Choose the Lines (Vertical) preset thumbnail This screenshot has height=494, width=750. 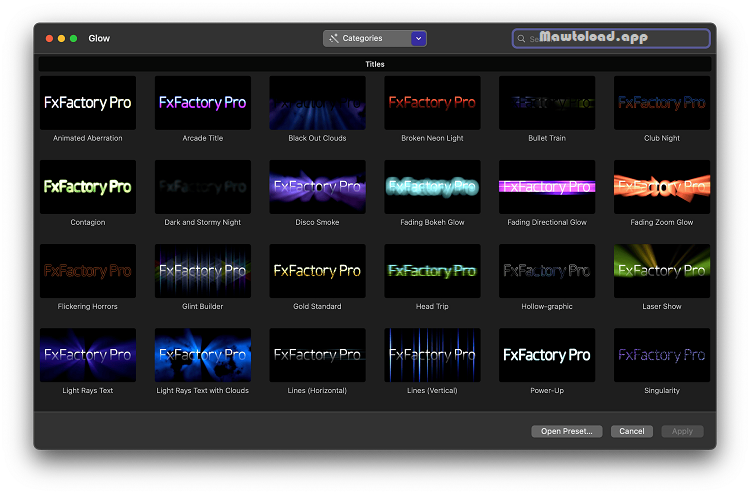pos(432,355)
